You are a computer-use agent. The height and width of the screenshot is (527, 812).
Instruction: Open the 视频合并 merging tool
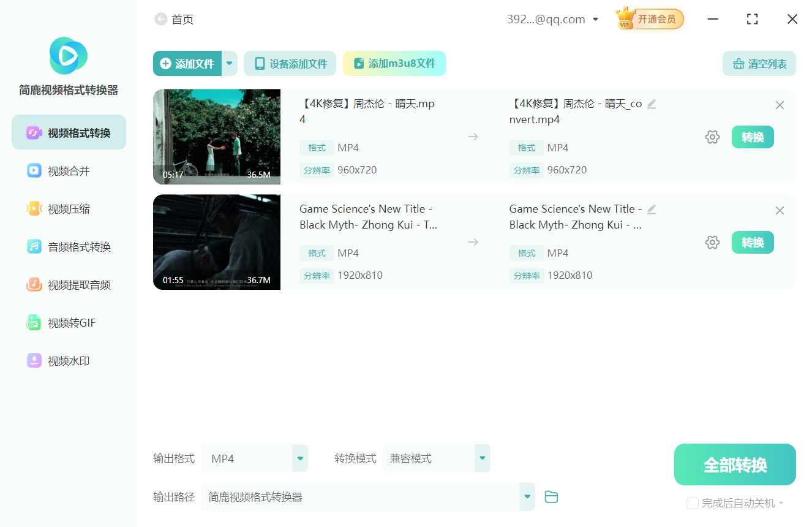pyautogui.click(x=68, y=170)
